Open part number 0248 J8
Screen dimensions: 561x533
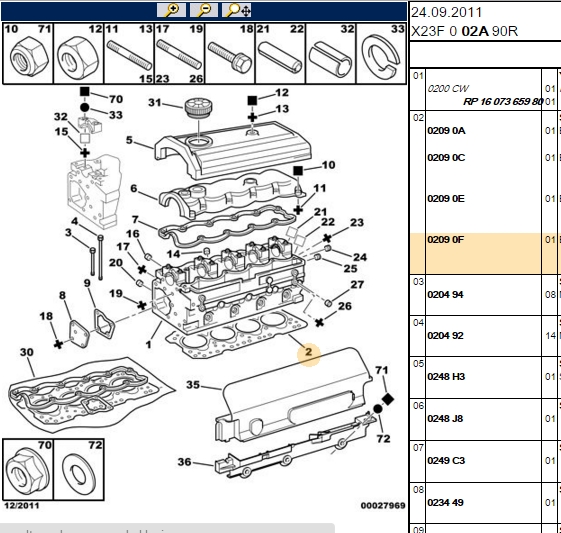click(x=445, y=418)
